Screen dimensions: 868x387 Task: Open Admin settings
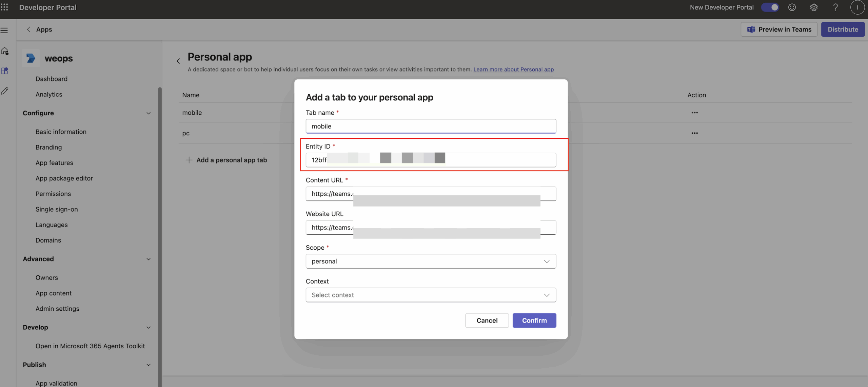coord(57,309)
